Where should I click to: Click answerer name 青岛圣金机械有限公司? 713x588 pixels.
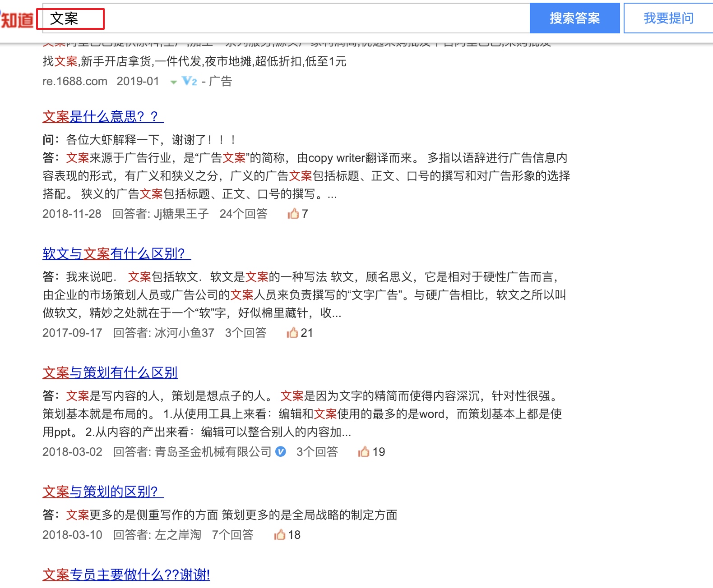(213, 452)
